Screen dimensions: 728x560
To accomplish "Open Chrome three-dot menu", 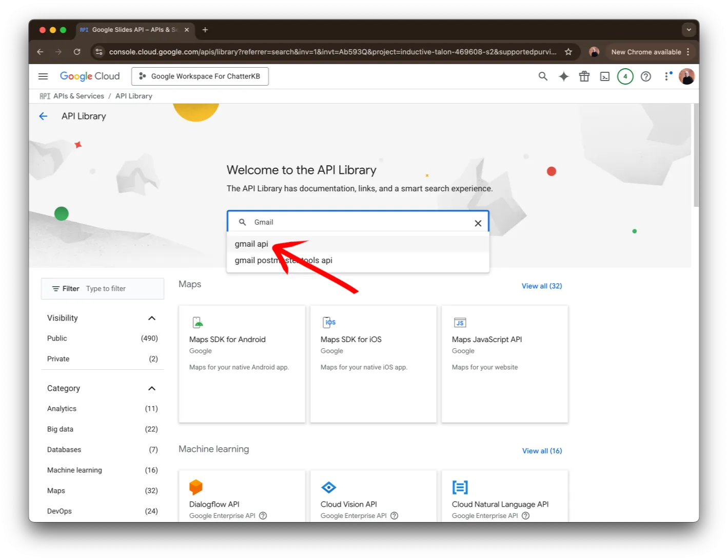I will [688, 52].
